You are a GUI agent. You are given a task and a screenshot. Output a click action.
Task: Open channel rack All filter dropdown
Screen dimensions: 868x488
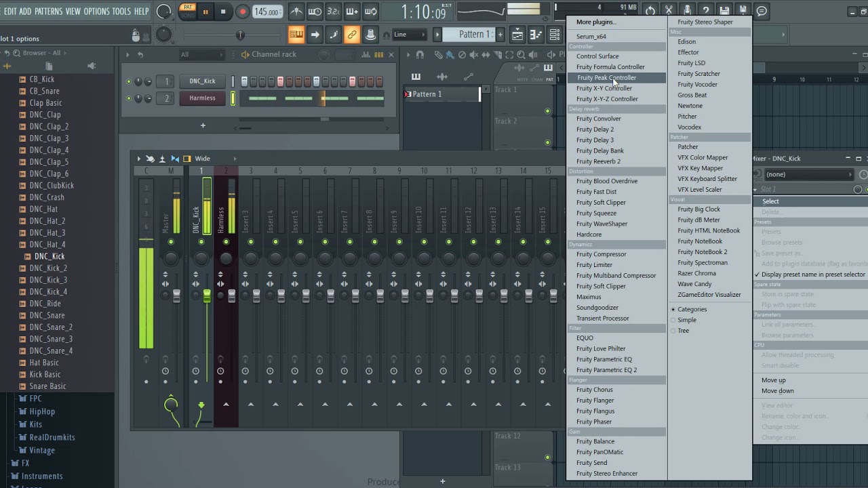[x=203, y=54]
